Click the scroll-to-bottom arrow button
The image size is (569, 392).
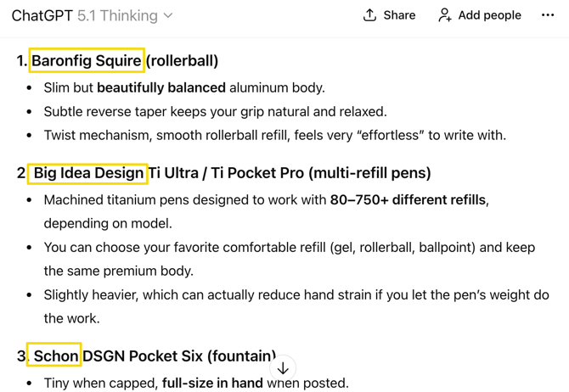[283, 368]
